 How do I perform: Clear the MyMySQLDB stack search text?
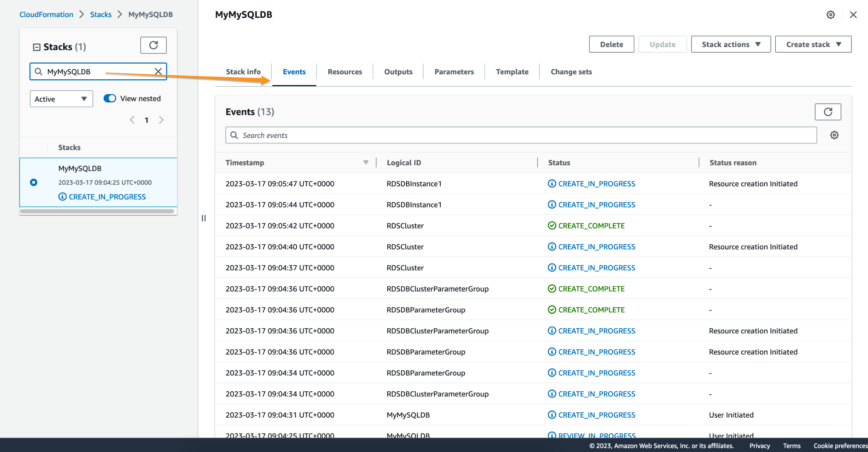coord(158,71)
